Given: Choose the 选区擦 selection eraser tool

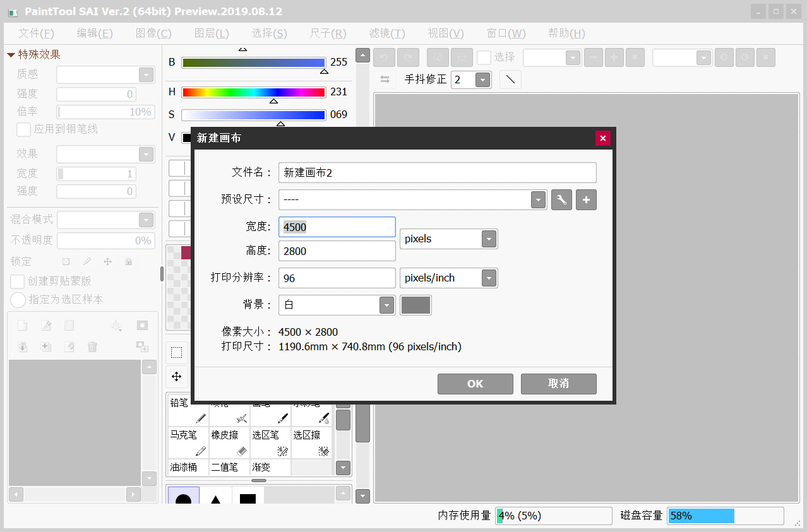Looking at the screenshot, I should pos(311,442).
